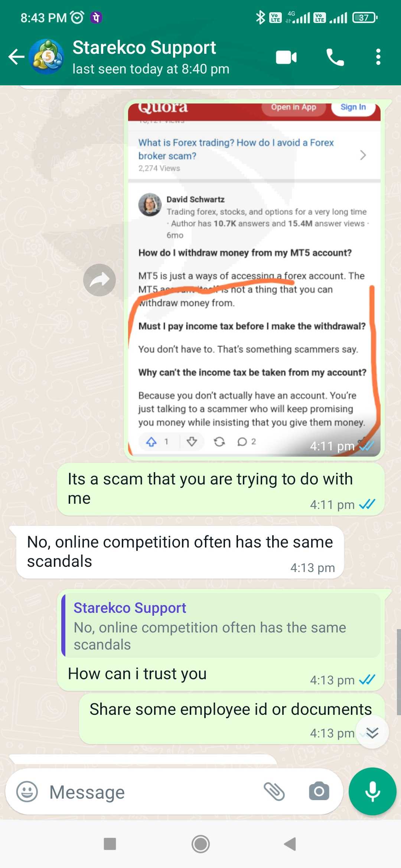Focus the Message text input field
Viewport: 401px width, 868px height.
tap(152, 792)
